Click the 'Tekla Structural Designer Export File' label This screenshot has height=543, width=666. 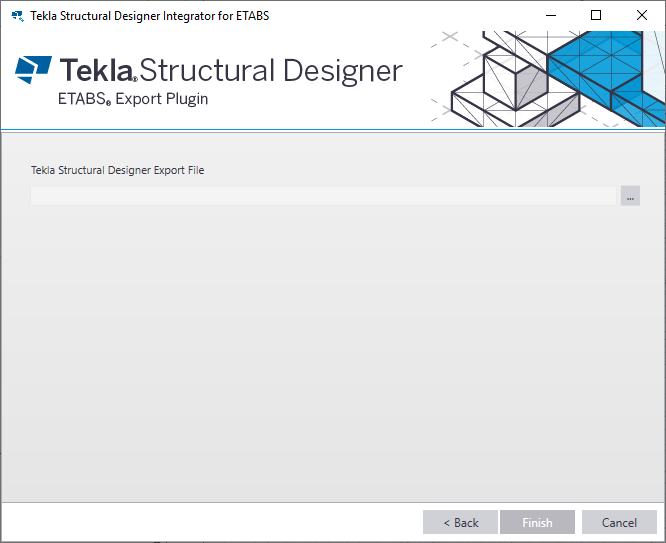[118, 170]
